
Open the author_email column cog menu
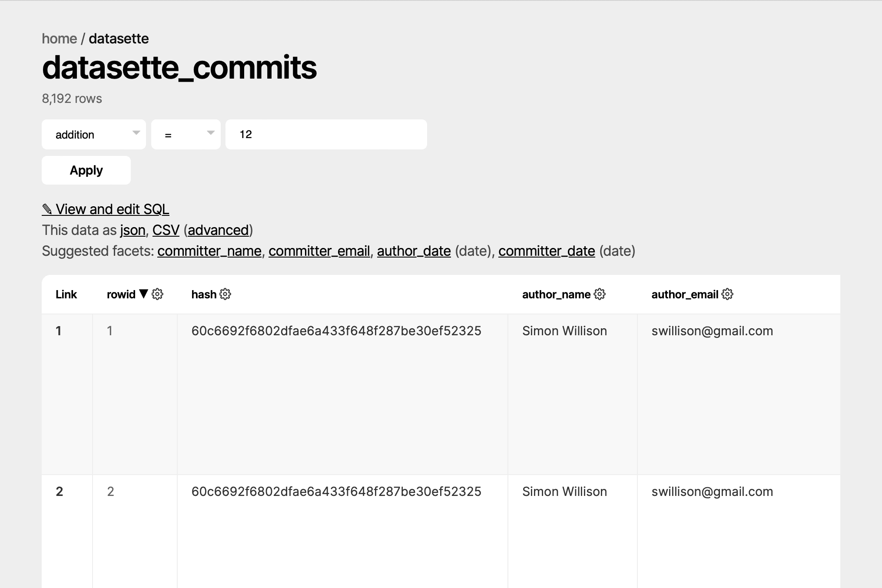(728, 294)
